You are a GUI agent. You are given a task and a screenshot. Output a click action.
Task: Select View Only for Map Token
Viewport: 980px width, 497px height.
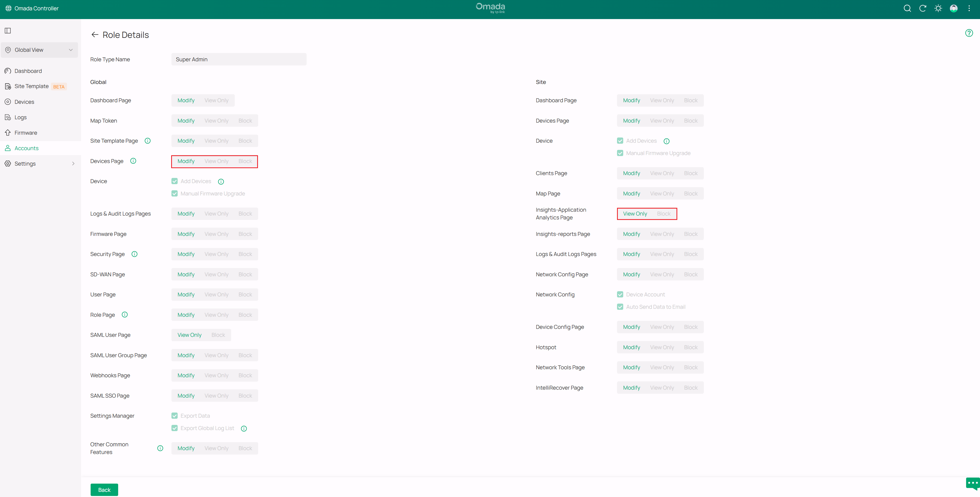[x=216, y=121]
